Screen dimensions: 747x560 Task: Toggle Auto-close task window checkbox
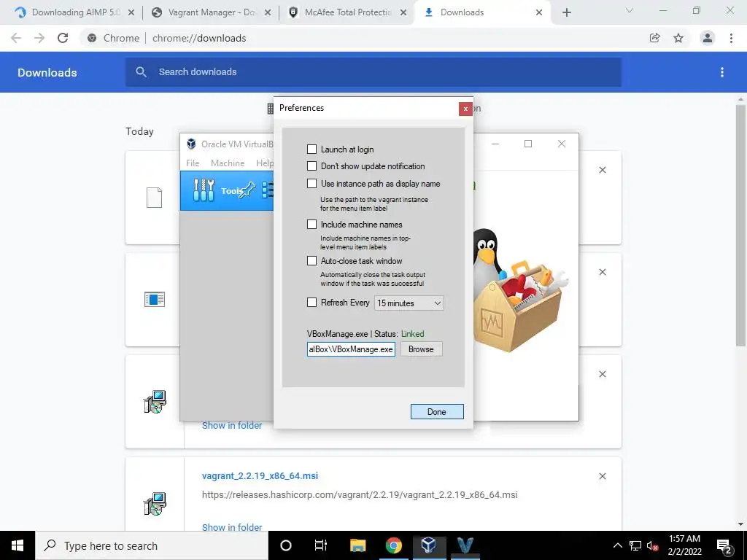(311, 260)
